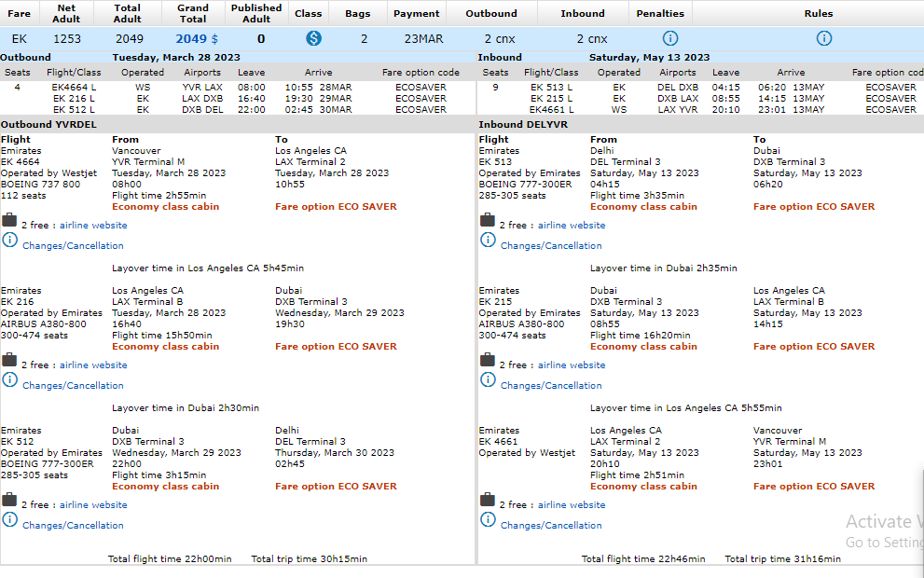Click the Grand Total 2049 $ price

coord(197,39)
